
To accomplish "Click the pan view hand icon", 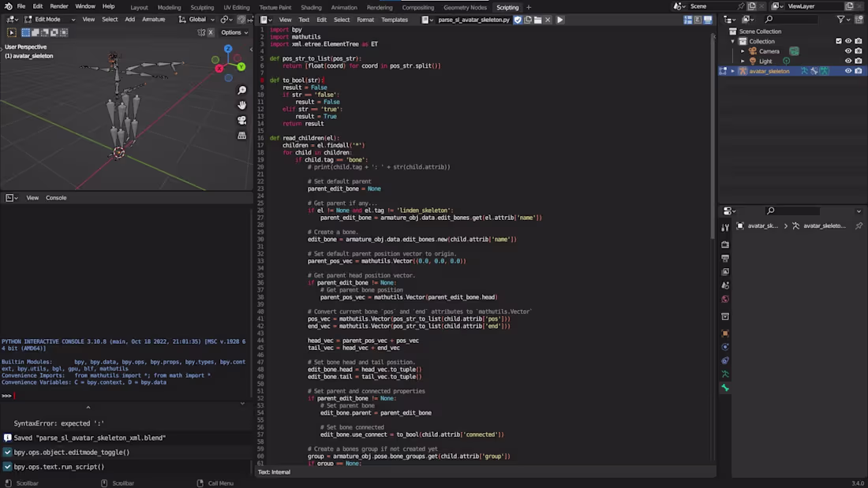I will click(x=242, y=105).
